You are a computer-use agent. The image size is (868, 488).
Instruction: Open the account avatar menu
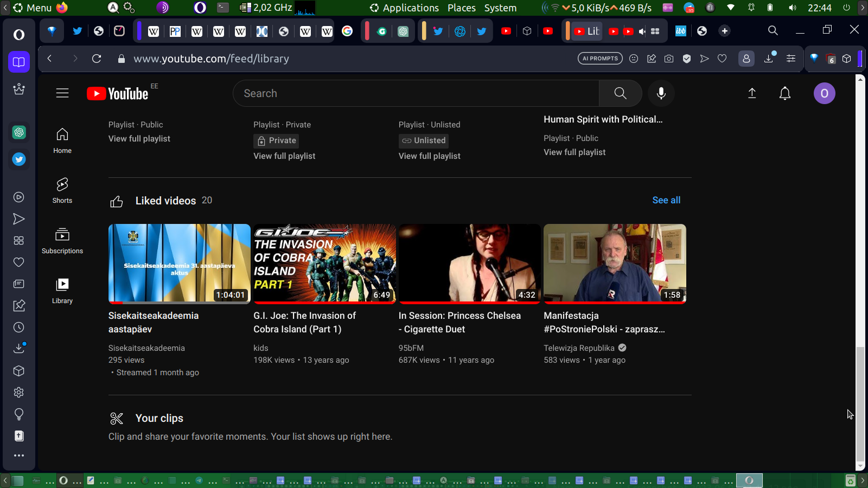pyautogui.click(x=824, y=93)
